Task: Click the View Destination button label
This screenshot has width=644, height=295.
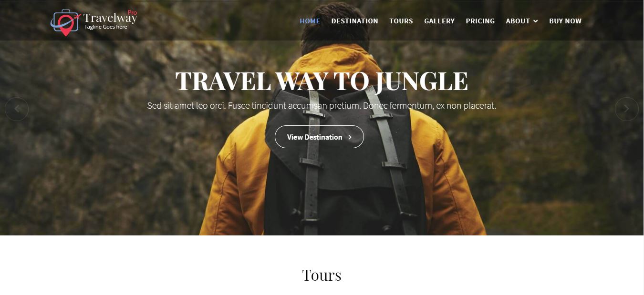Action: pos(314,137)
